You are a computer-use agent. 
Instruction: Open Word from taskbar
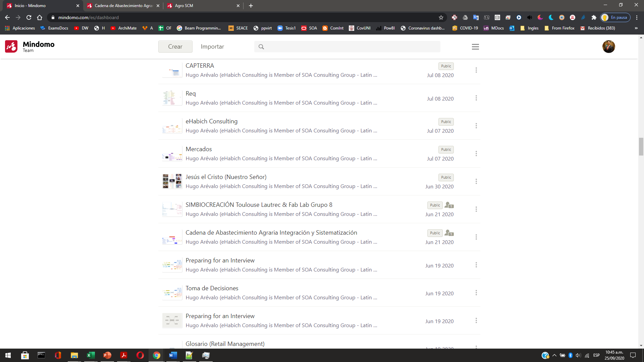click(173, 355)
